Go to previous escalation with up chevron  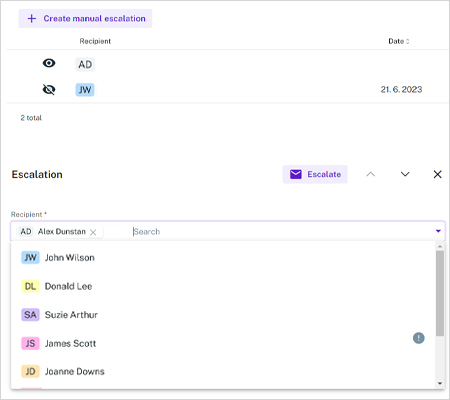click(x=371, y=174)
